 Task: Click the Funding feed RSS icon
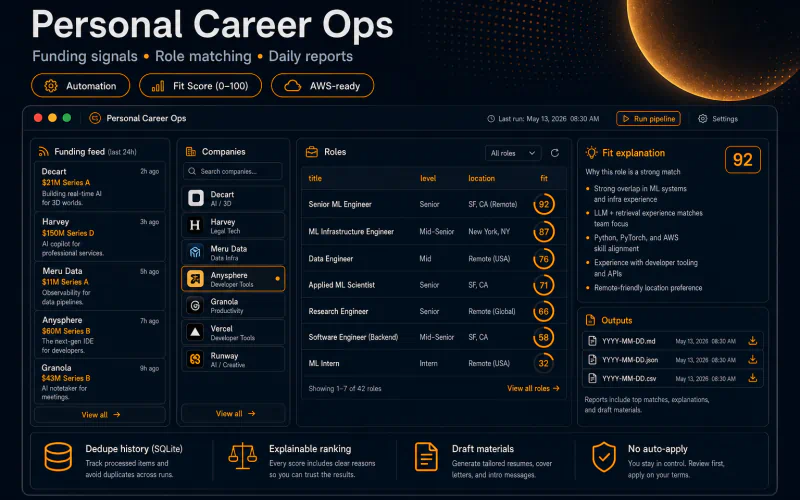tap(43, 152)
